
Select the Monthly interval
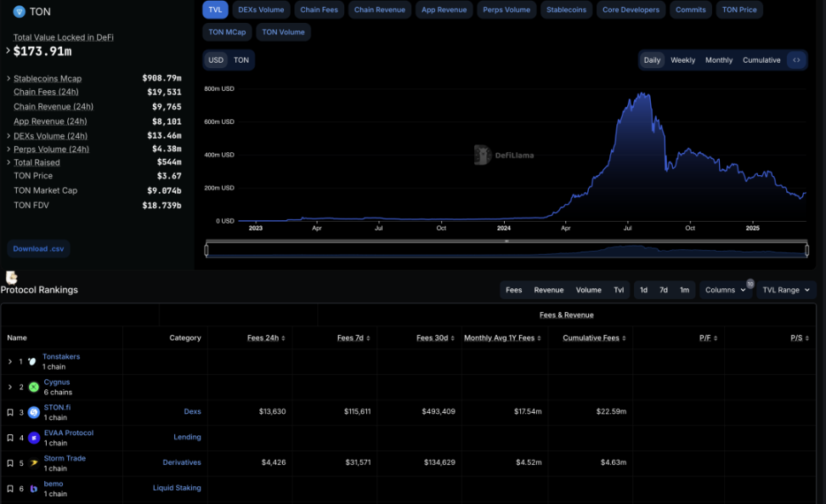[x=719, y=60]
